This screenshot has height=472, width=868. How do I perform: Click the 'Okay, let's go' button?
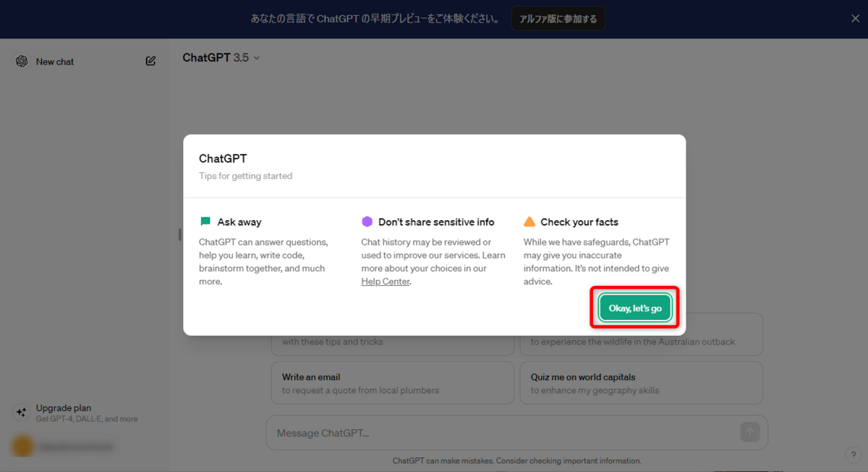(635, 308)
